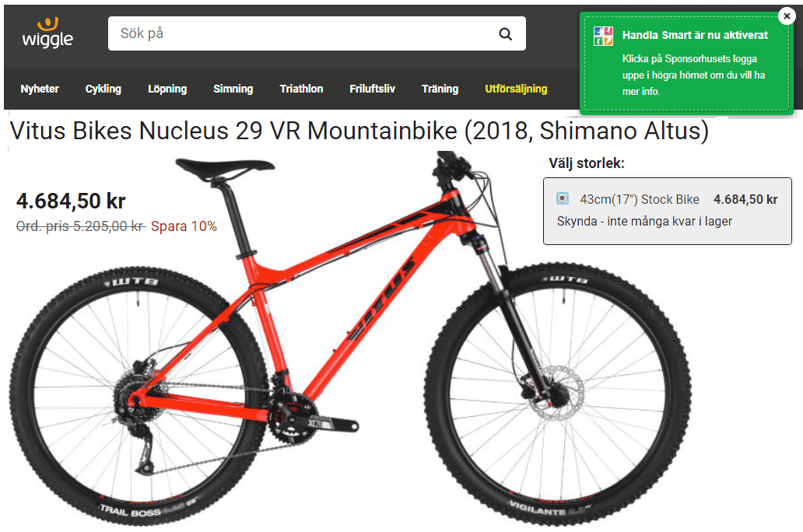
Task: Click the Vitus Bikes Nucleus product title
Action: tap(359, 131)
